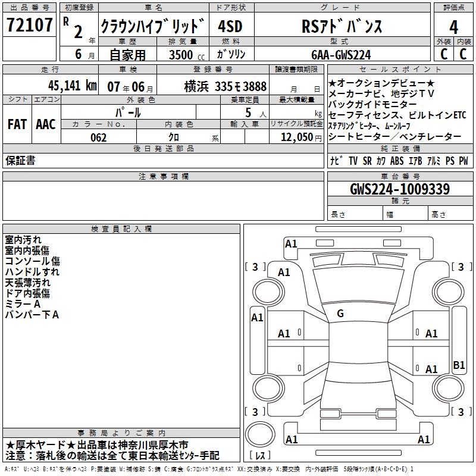Image resolution: width=476 pixels, height=476 pixels.
Task: Click the model code 6AA-GWS224
Action: coord(341,55)
